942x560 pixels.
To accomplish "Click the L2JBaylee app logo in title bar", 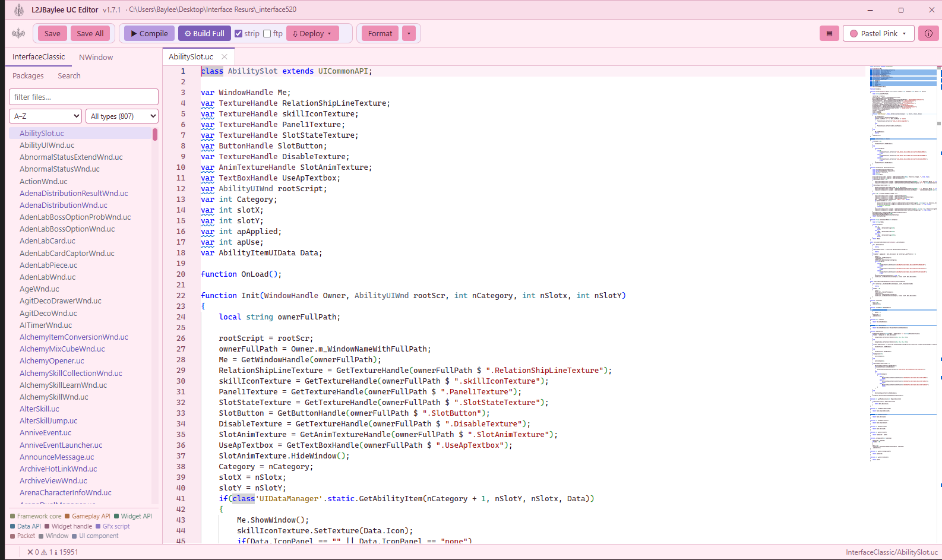I will coord(19,10).
